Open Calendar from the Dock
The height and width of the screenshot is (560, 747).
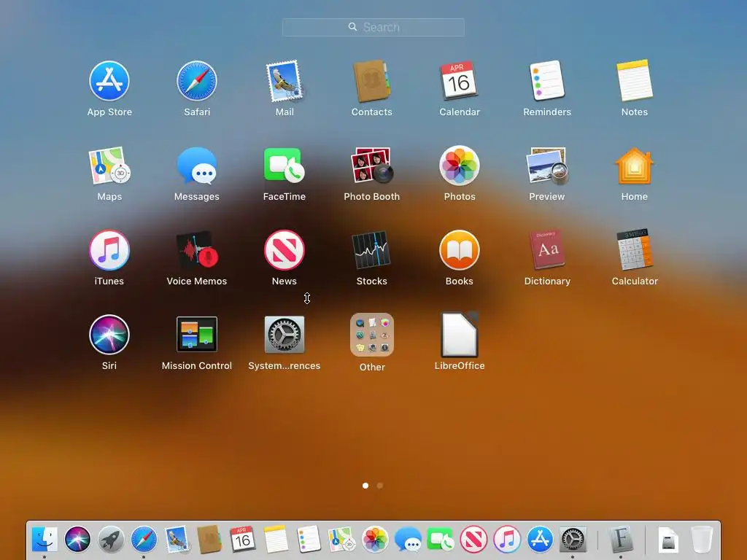point(242,540)
